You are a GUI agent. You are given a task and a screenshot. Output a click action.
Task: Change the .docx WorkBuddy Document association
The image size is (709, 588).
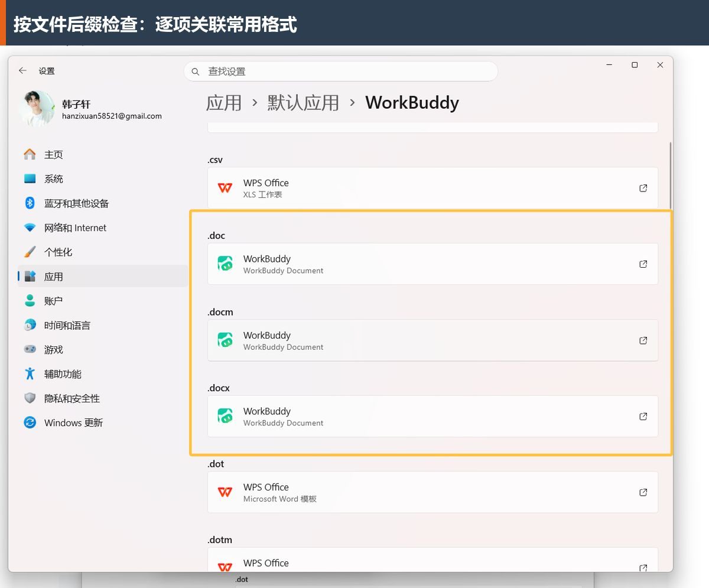coord(432,416)
